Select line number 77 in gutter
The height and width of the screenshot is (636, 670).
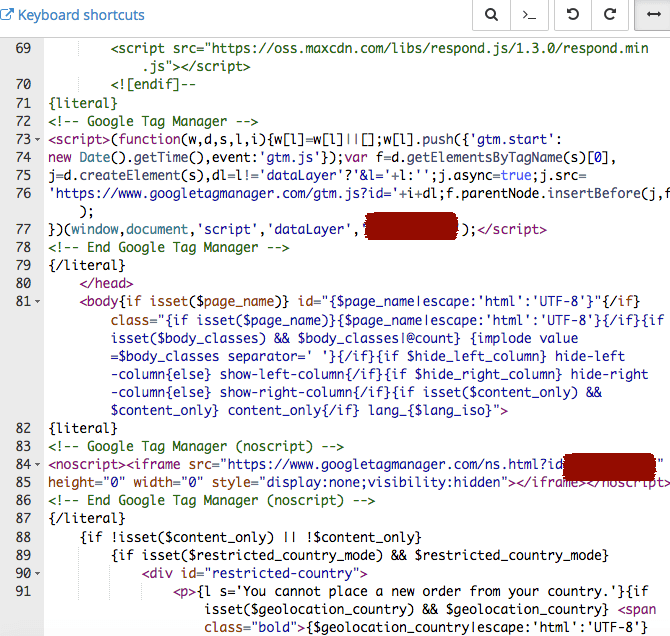click(x=23, y=230)
